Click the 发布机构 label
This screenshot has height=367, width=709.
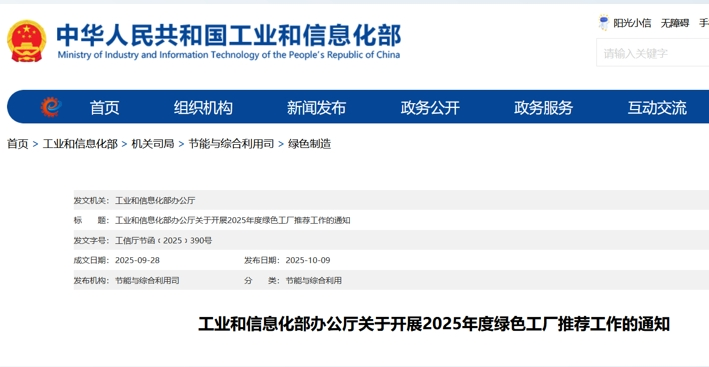91,280
